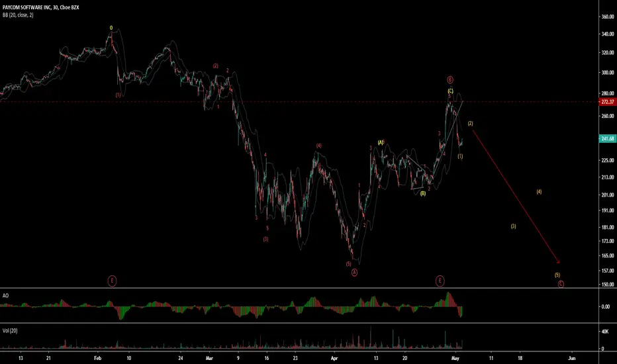The image size is (617, 364).
Task: Click the BB (20, close, 2) indicator legend
Action: 18,15
